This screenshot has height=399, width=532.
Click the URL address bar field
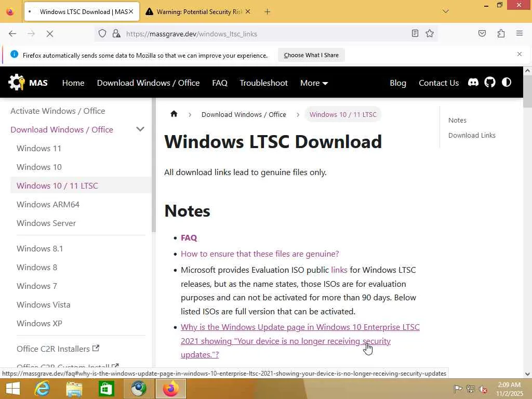pyautogui.click(x=267, y=34)
